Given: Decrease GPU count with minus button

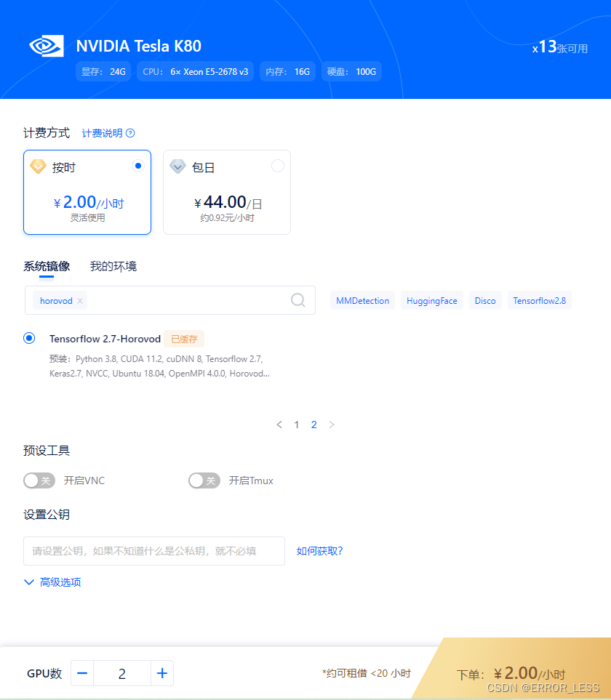Looking at the screenshot, I should (x=82, y=673).
